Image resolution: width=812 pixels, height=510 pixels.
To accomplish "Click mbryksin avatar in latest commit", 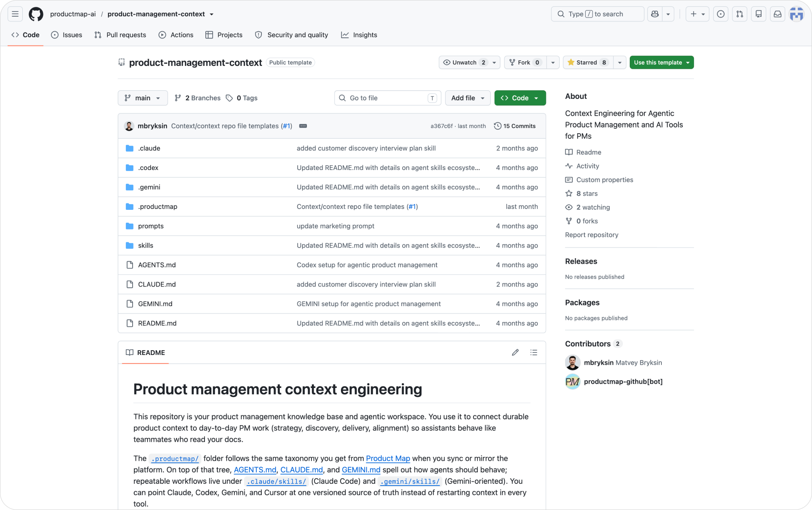I will pos(129,126).
